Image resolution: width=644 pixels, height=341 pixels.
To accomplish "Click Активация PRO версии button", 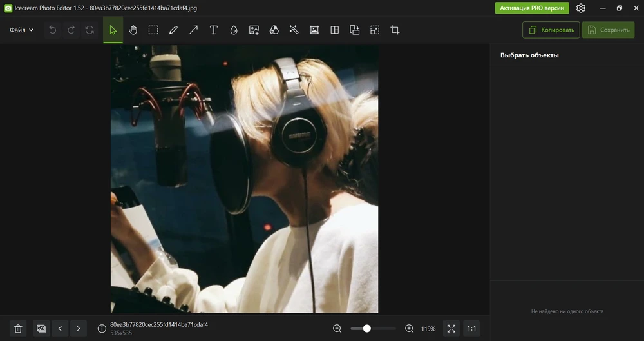I will (x=532, y=8).
